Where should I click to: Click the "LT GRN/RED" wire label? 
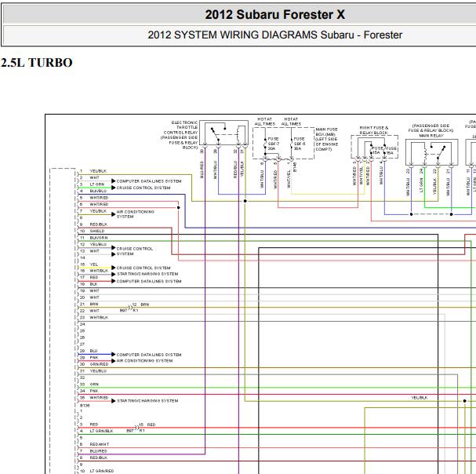pos(102,472)
